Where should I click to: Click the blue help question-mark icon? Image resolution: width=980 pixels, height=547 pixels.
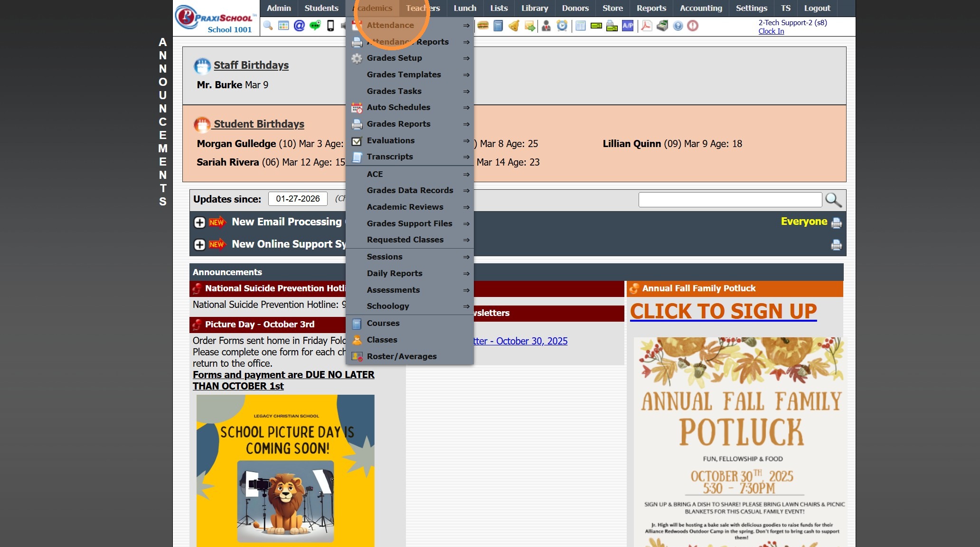tap(678, 26)
